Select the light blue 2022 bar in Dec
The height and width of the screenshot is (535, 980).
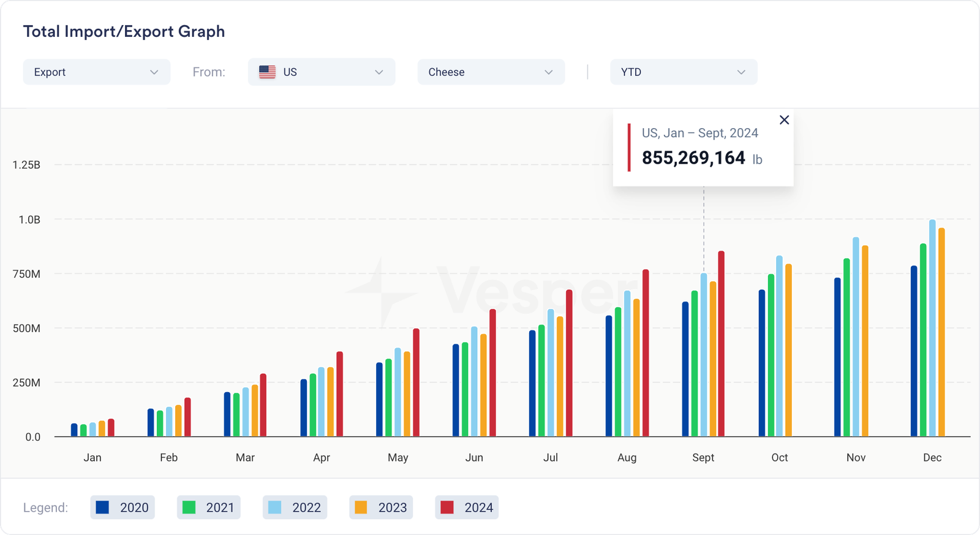coord(932,329)
